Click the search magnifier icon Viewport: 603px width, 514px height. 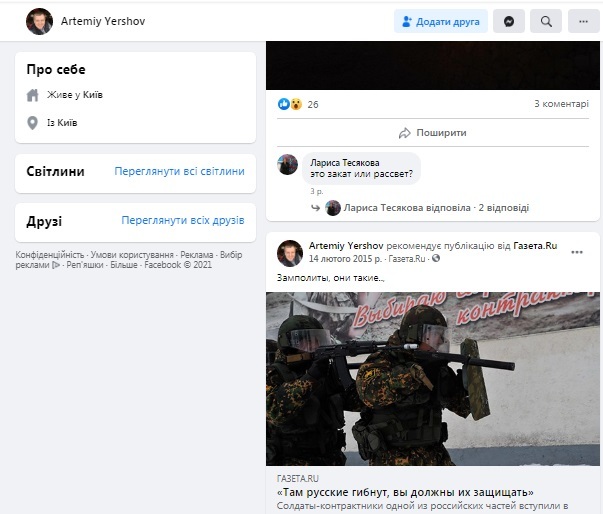[546, 22]
